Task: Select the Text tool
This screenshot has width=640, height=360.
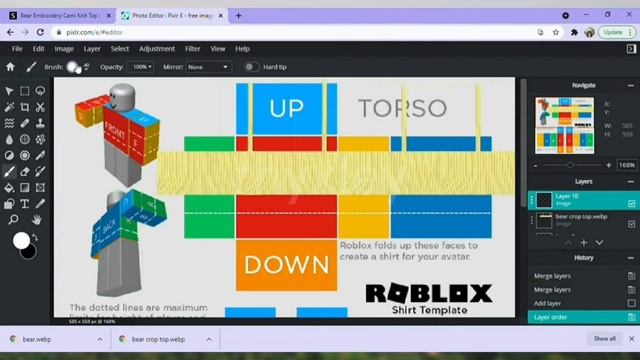Action: pyautogui.click(x=24, y=203)
